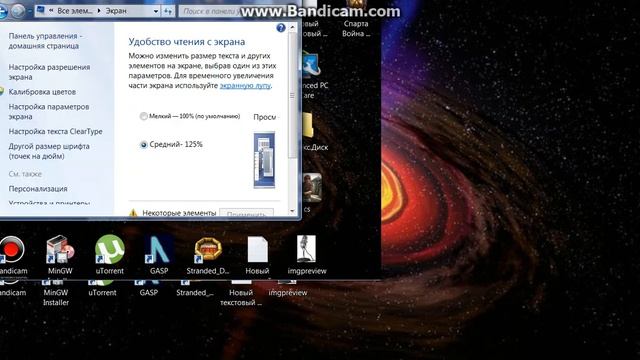The height and width of the screenshot is (360, 640).
Task: Click the display scaling preview thumbnail
Action: pyautogui.click(x=264, y=160)
